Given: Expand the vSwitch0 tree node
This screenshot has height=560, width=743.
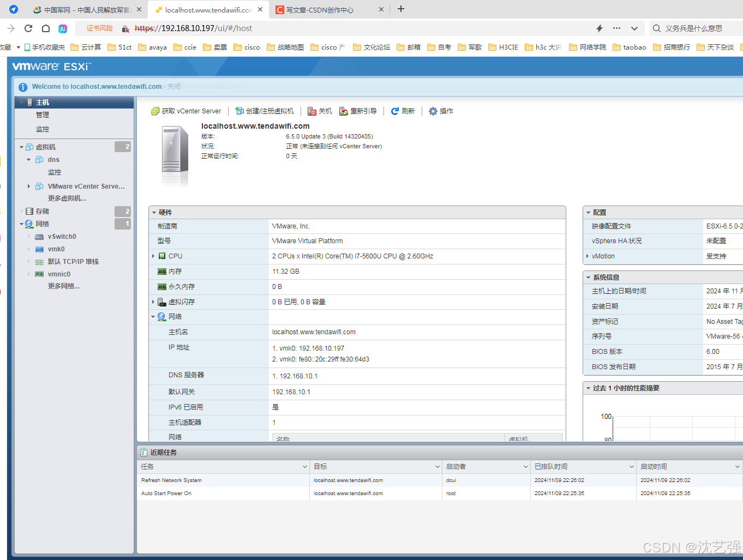Looking at the screenshot, I should coord(29,237).
